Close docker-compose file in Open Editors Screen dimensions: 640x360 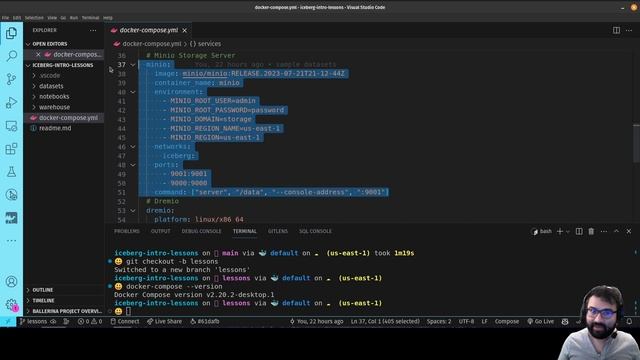(x=38, y=54)
